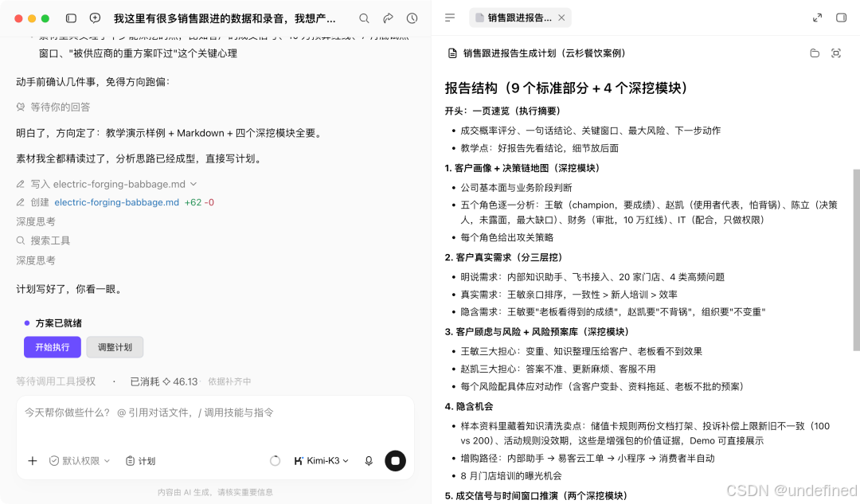The width and height of the screenshot is (860, 504).
Task: Open the 搜索工具 step
Action: [x=43, y=240]
